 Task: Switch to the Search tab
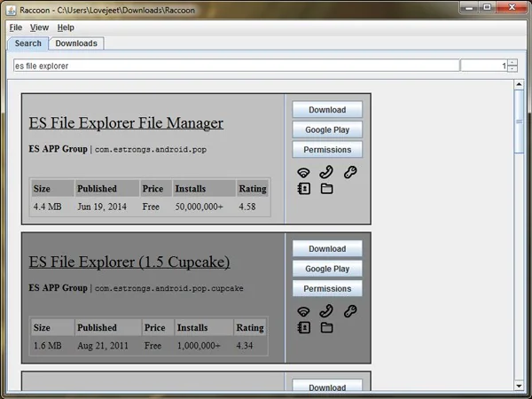point(27,43)
